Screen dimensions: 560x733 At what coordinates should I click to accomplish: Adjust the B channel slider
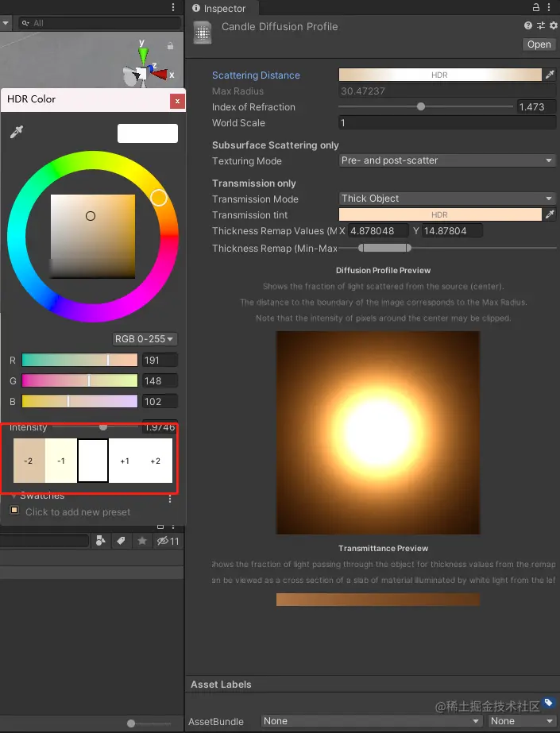(x=79, y=401)
